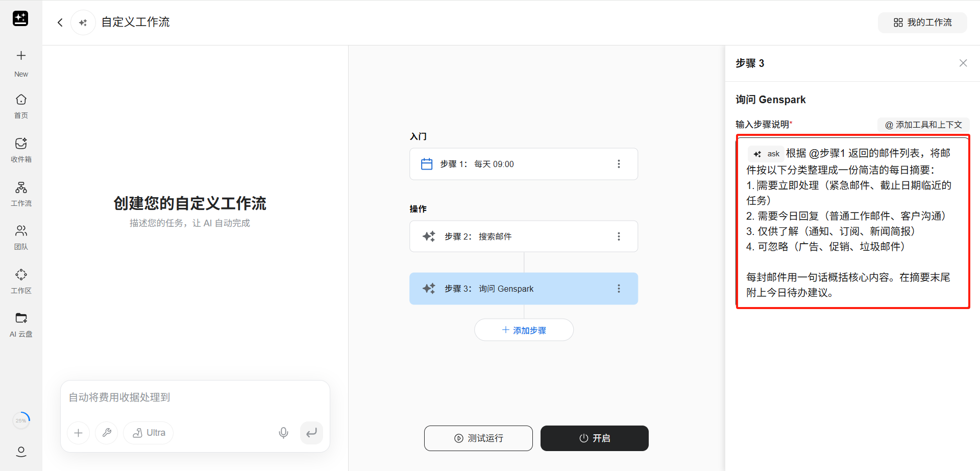Open the 工作区 workspace sidebar icon

pyautogui.click(x=21, y=275)
